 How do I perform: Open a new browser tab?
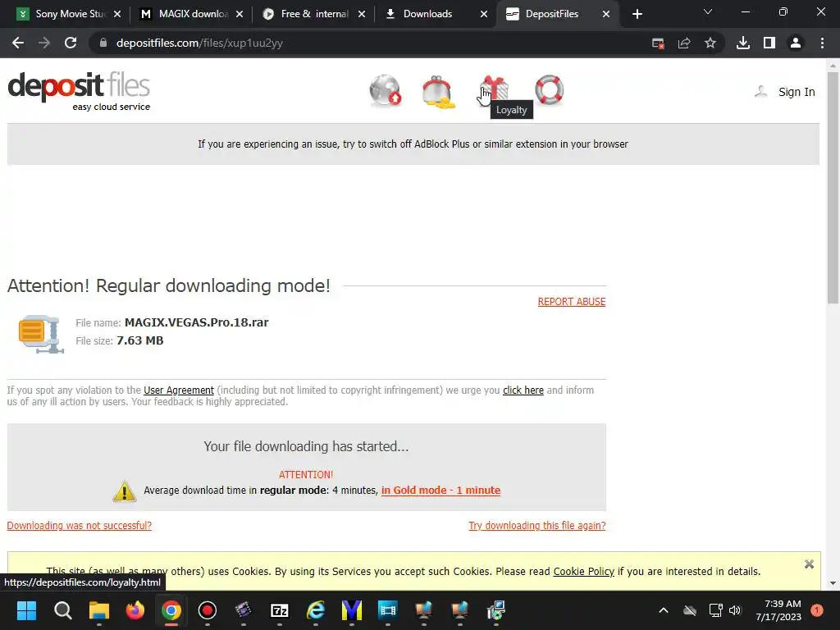pyautogui.click(x=637, y=14)
